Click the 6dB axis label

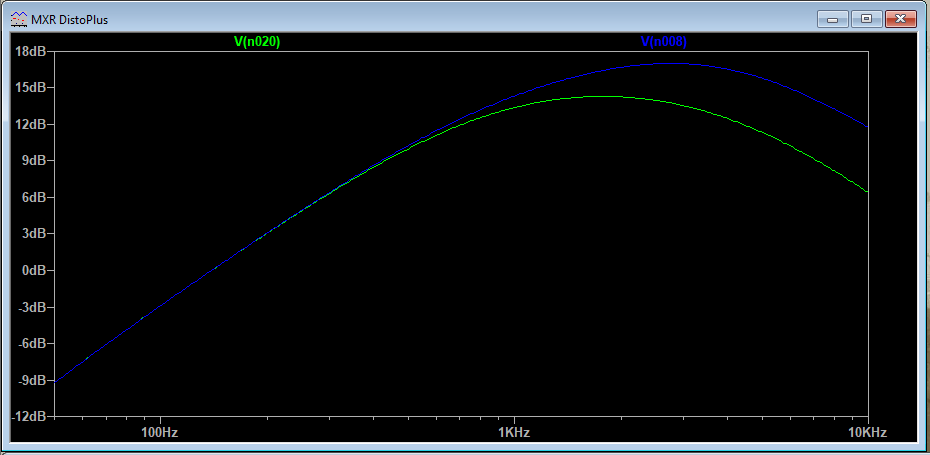(x=33, y=198)
